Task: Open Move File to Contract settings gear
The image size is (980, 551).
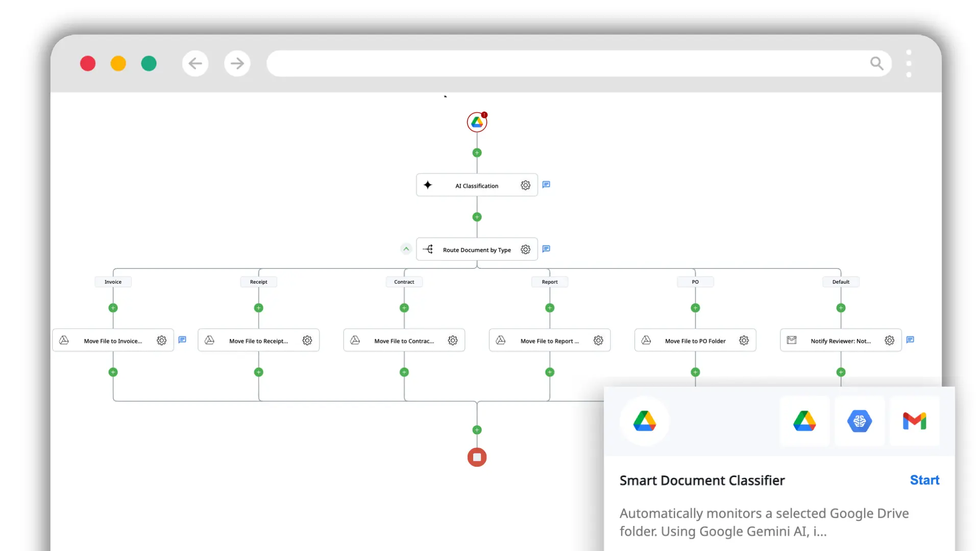Action: pos(453,340)
